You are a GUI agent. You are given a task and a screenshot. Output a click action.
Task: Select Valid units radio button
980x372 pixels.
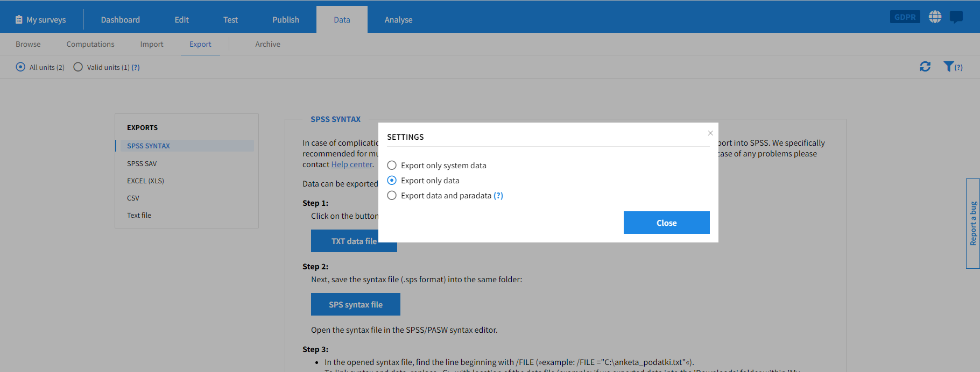point(78,67)
